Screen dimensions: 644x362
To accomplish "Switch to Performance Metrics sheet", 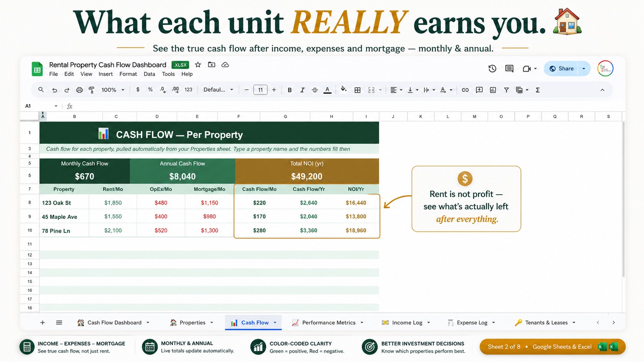I will pyautogui.click(x=328, y=322).
